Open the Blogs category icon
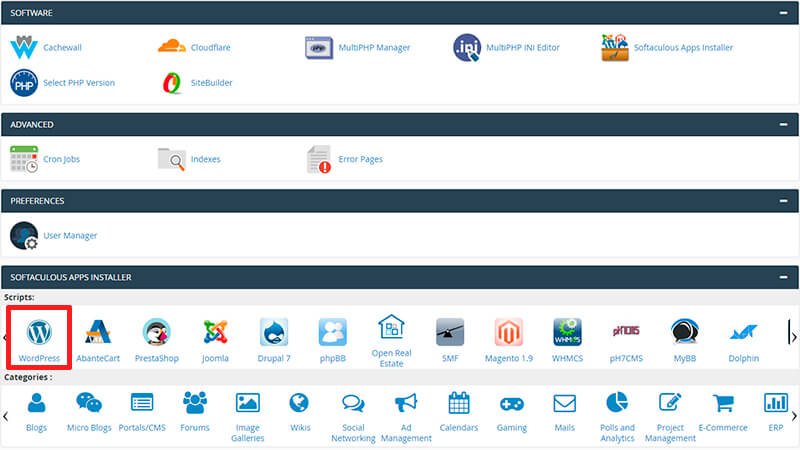This screenshot has width=800, height=450. point(36,403)
